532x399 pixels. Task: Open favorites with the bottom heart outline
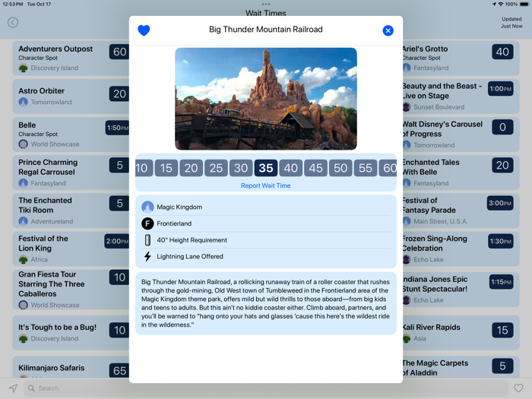pos(518,388)
